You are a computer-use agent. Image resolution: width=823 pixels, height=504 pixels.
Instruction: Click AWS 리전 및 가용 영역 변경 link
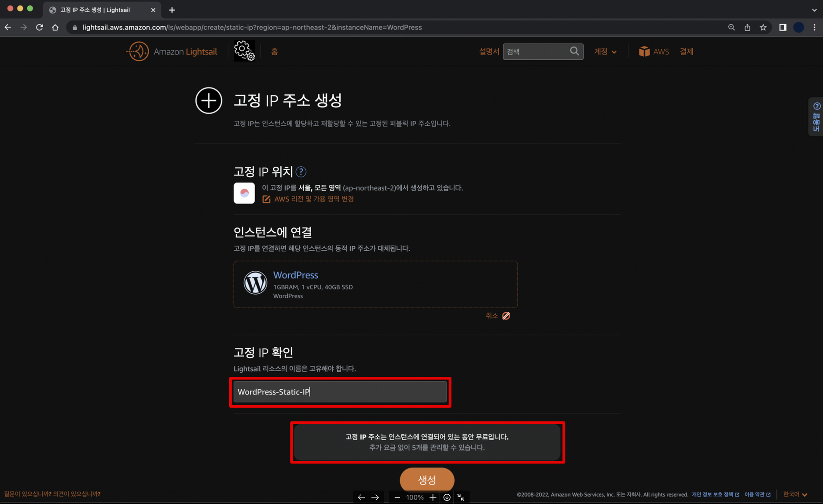point(314,199)
